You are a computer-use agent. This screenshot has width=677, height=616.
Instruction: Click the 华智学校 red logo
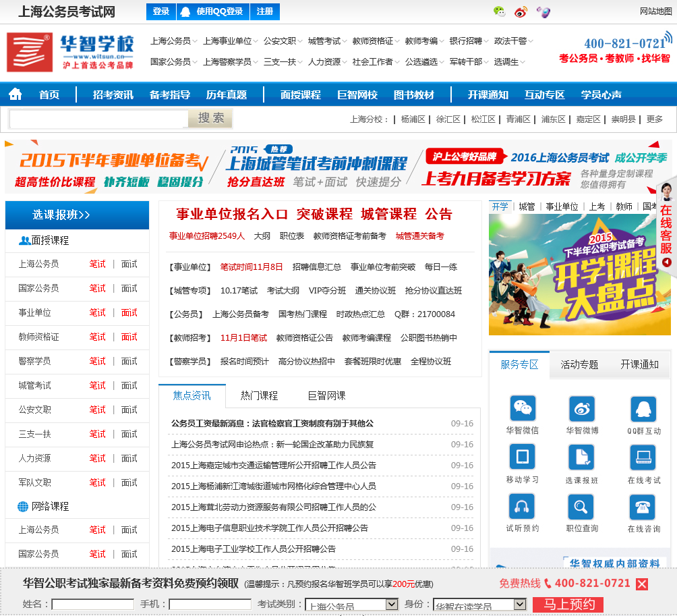click(30, 52)
